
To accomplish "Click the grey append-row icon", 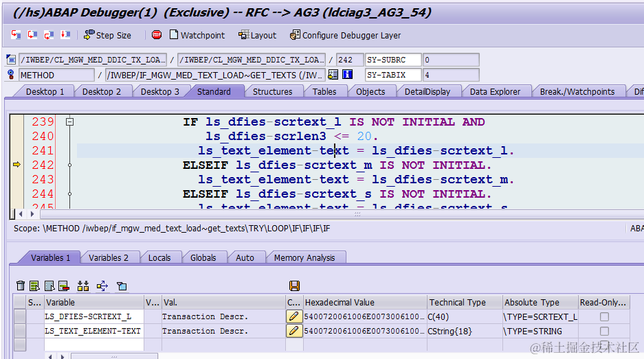I will point(49,286).
